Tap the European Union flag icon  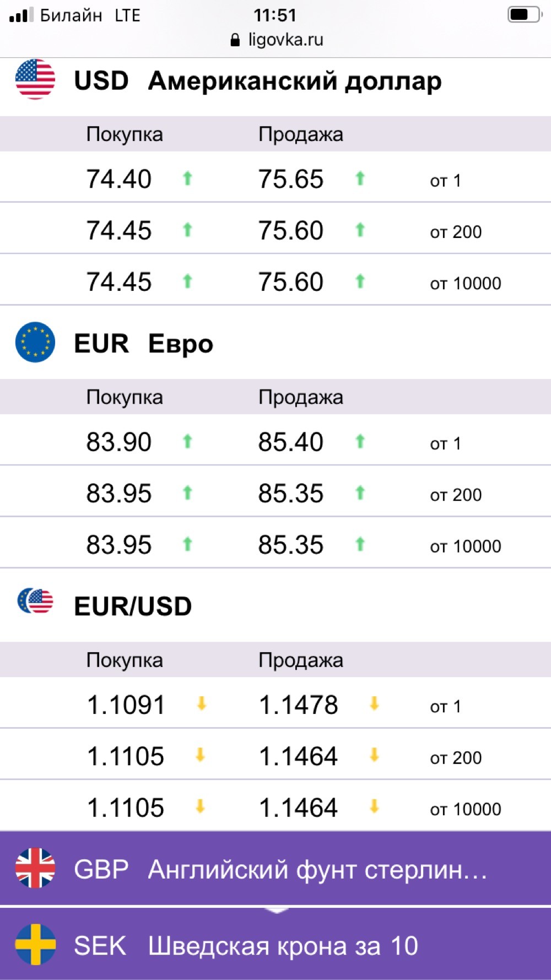tap(35, 342)
